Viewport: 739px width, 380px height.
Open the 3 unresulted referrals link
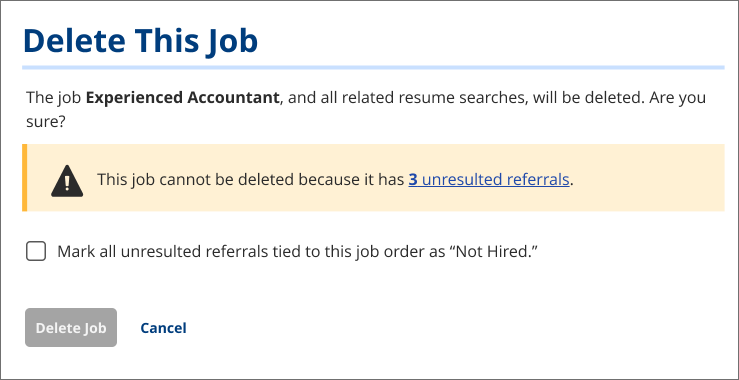tap(489, 180)
